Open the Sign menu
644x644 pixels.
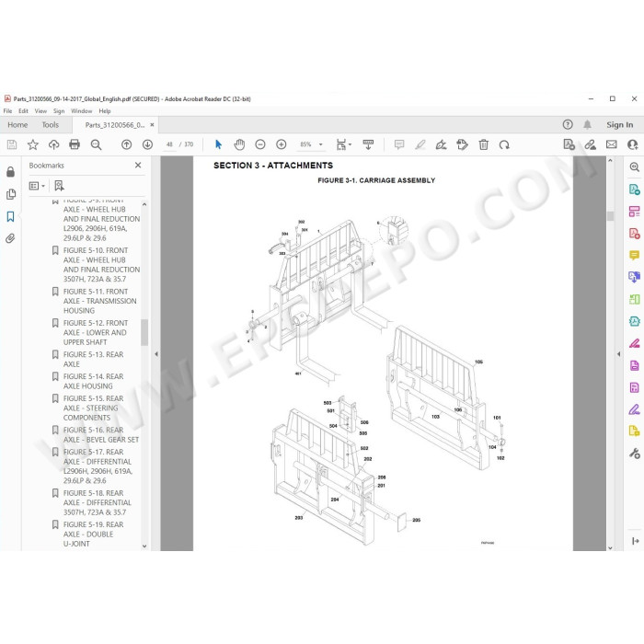pyautogui.click(x=59, y=111)
